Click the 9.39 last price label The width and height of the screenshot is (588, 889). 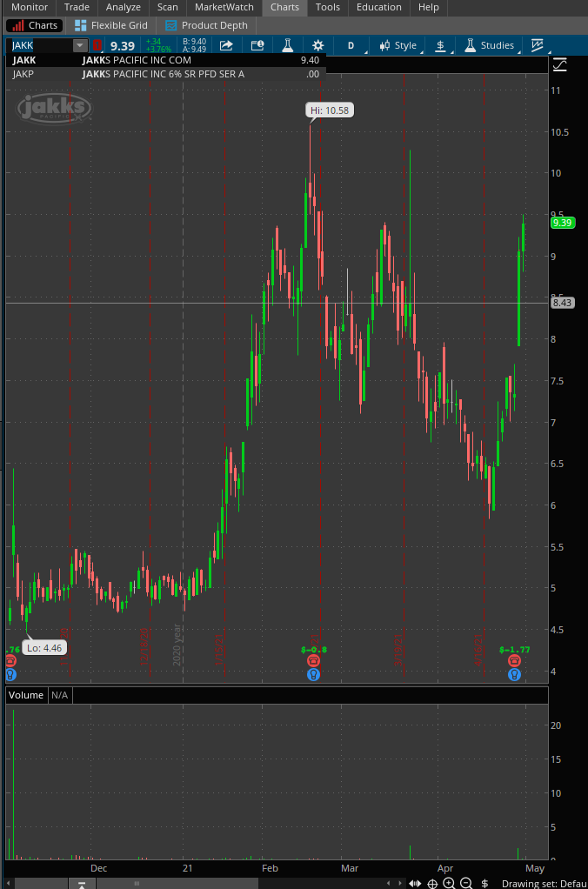tap(562, 223)
